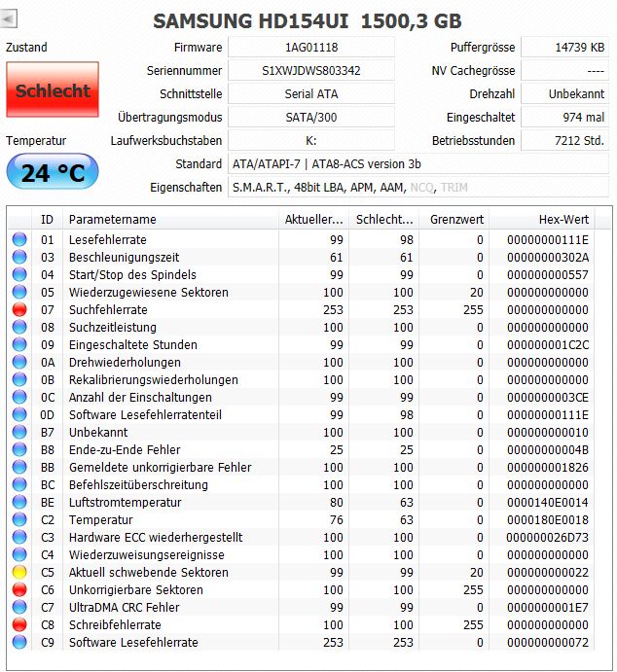The height and width of the screenshot is (672, 617).
Task: Click the Übertragungsmodus field SATA/300
Action: (311, 117)
